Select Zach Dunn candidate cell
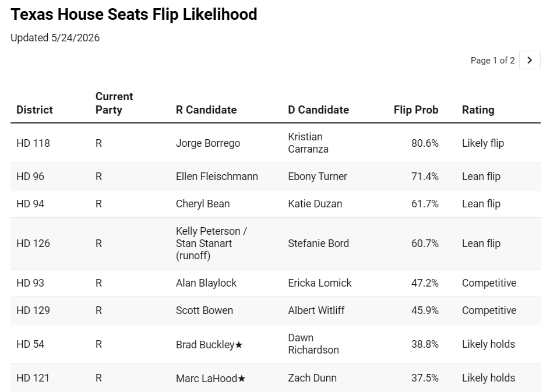Image resolution: width=550 pixels, height=392 pixels. pos(312,378)
